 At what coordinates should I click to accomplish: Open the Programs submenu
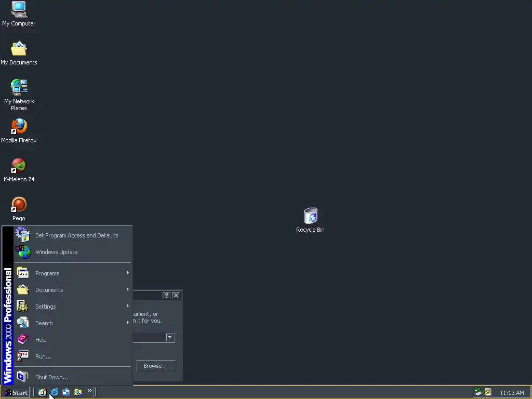click(x=73, y=273)
